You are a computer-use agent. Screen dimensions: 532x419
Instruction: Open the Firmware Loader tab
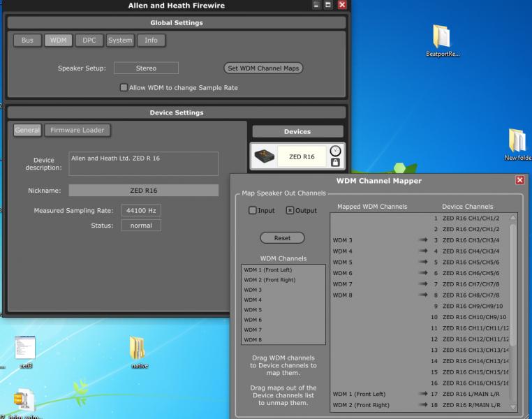[x=77, y=130]
